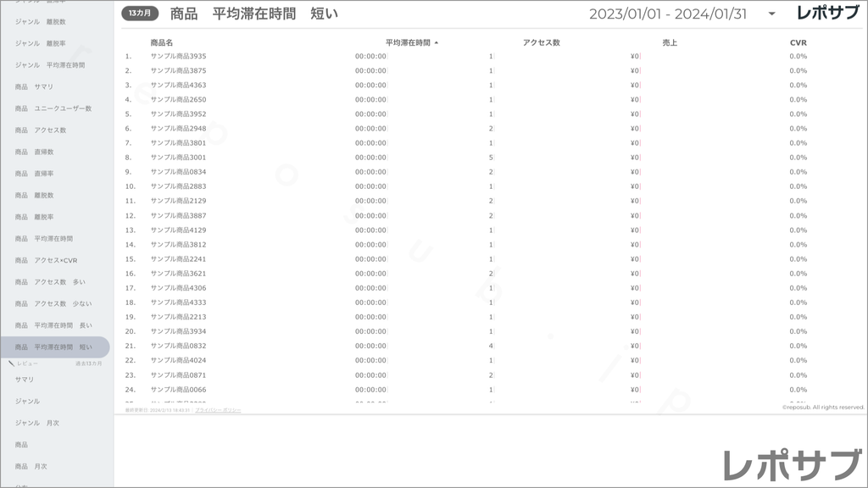868x488 pixels.
Task: Click product name サンプル商品4306
Action: (x=178, y=288)
